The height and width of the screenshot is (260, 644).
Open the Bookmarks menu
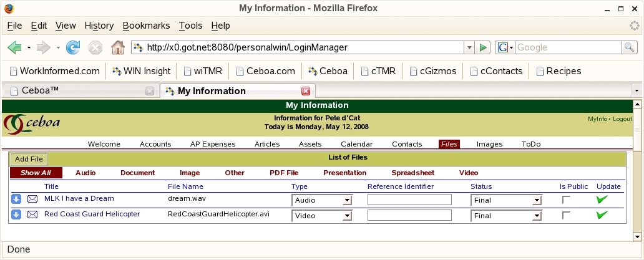[x=146, y=26]
